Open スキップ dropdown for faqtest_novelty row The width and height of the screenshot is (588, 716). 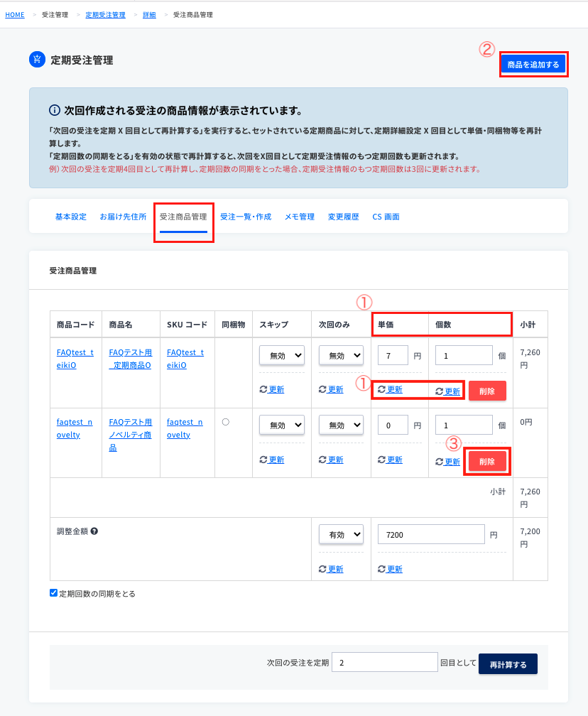282,425
